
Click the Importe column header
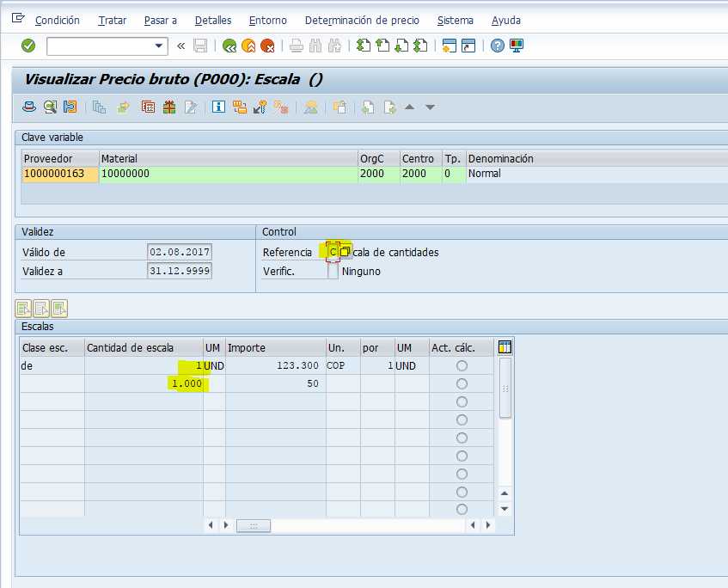275,347
